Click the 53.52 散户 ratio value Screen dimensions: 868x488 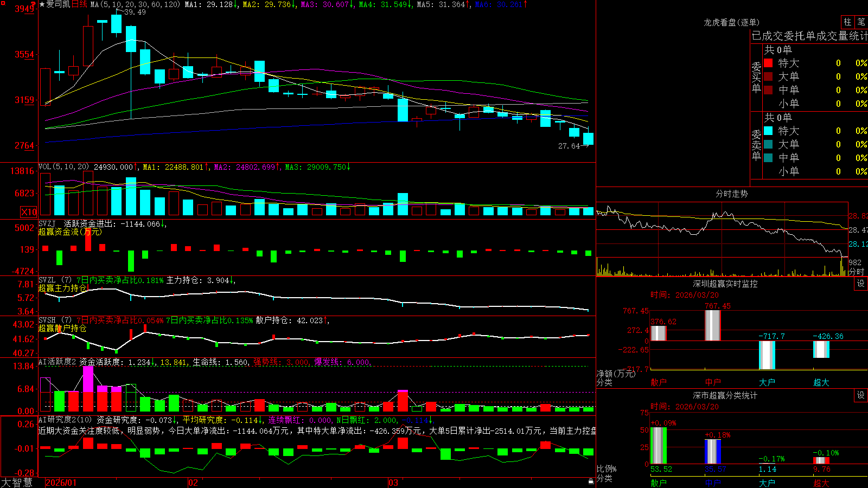pyautogui.click(x=661, y=470)
